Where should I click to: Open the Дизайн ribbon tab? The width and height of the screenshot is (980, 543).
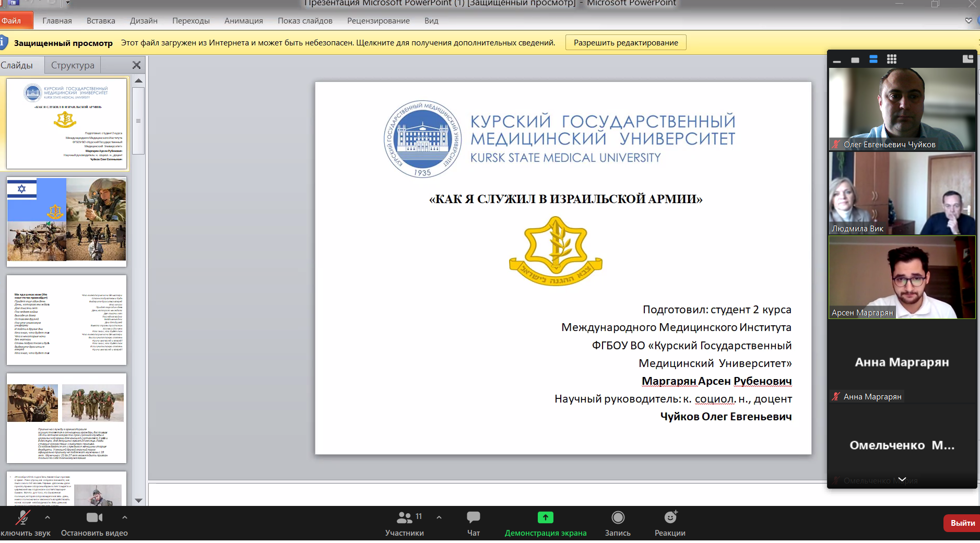144,21
